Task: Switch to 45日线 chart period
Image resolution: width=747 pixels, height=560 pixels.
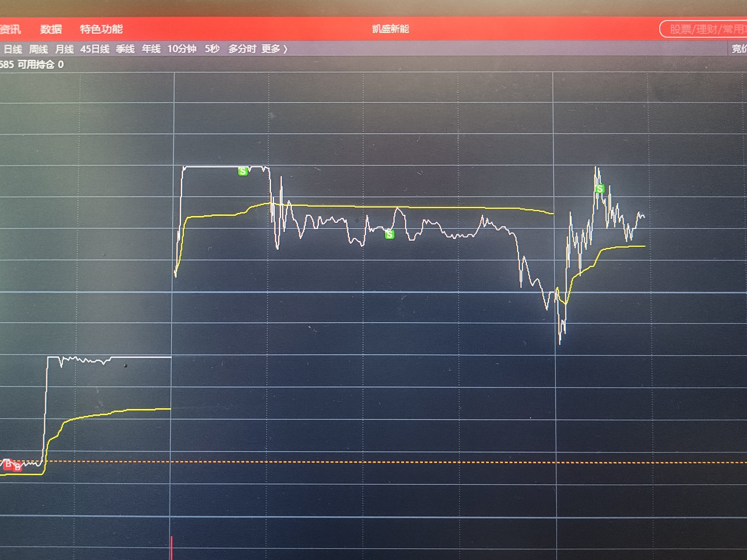Action: pyautogui.click(x=95, y=49)
